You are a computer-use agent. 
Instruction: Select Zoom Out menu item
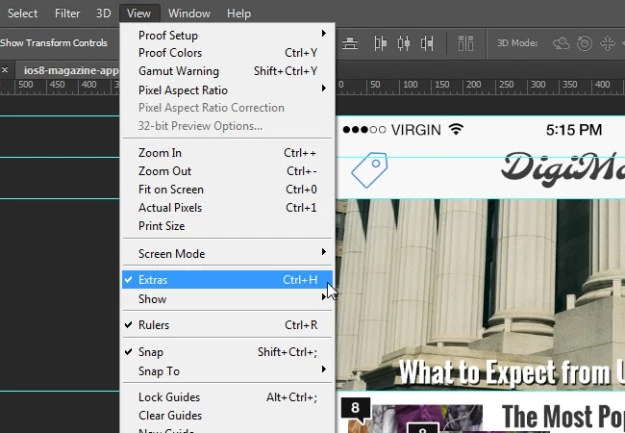click(x=227, y=171)
